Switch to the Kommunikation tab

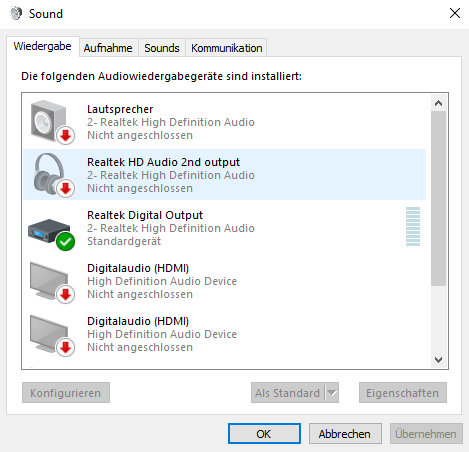[x=226, y=48]
